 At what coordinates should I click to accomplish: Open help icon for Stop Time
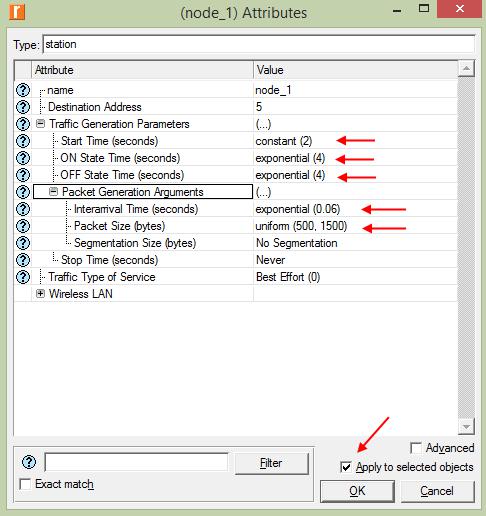pos(23,260)
